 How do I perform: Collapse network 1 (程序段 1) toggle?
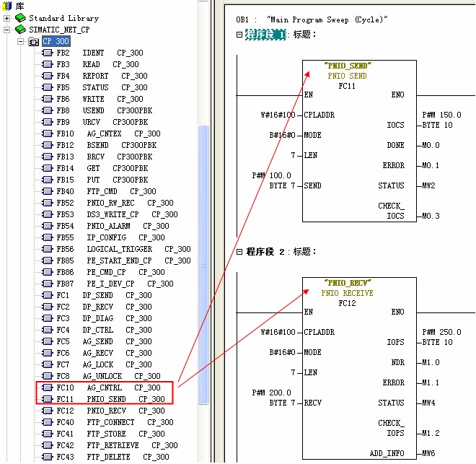click(x=239, y=35)
